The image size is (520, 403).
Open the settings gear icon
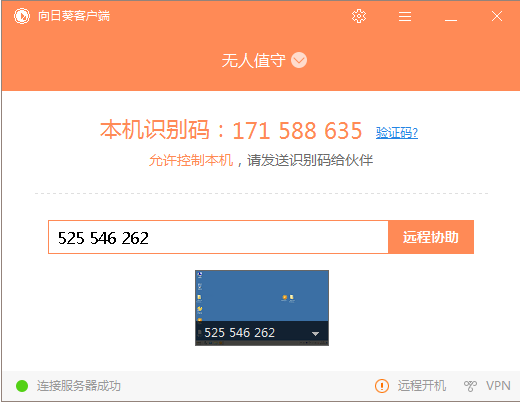click(359, 16)
